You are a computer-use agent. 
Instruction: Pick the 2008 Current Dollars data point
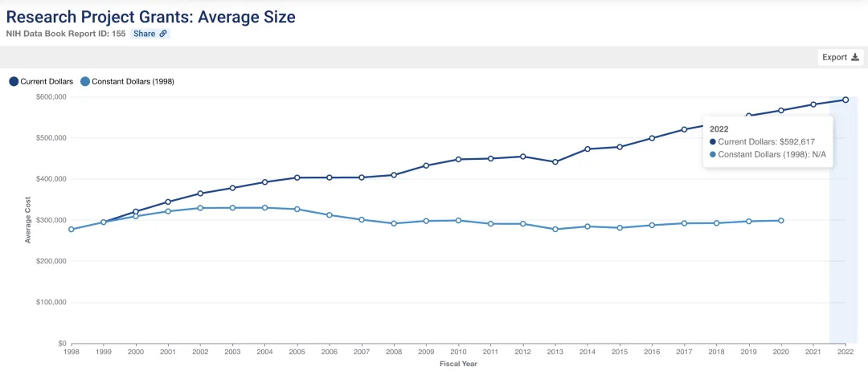point(393,175)
